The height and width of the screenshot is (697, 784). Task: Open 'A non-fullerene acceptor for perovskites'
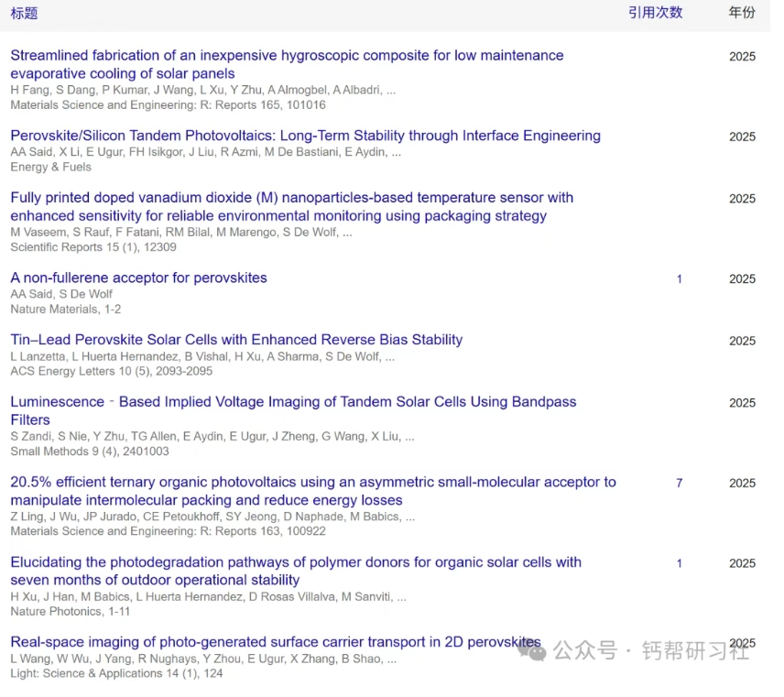[138, 278]
